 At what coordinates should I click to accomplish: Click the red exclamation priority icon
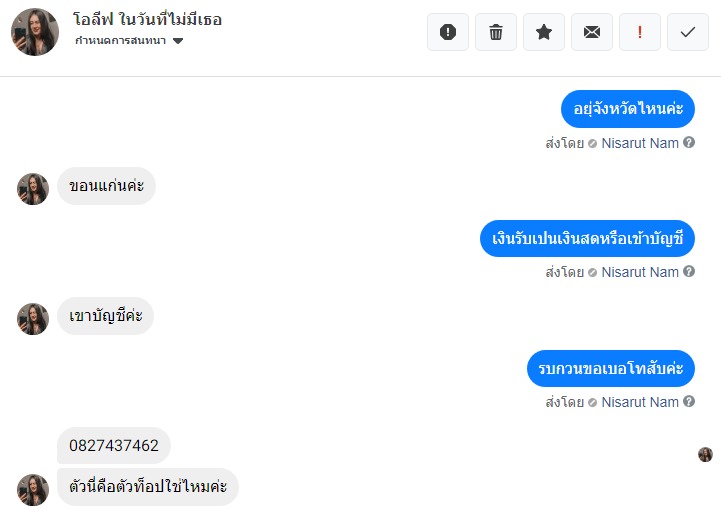640,32
